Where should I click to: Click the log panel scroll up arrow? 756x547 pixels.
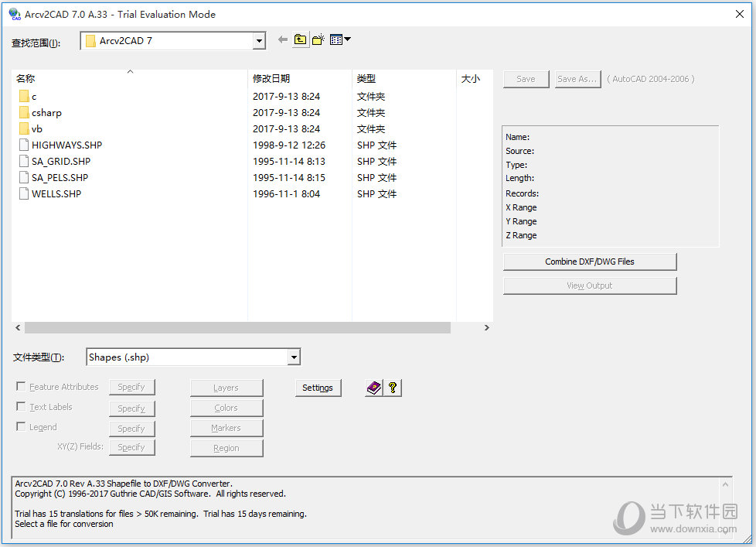click(725, 484)
